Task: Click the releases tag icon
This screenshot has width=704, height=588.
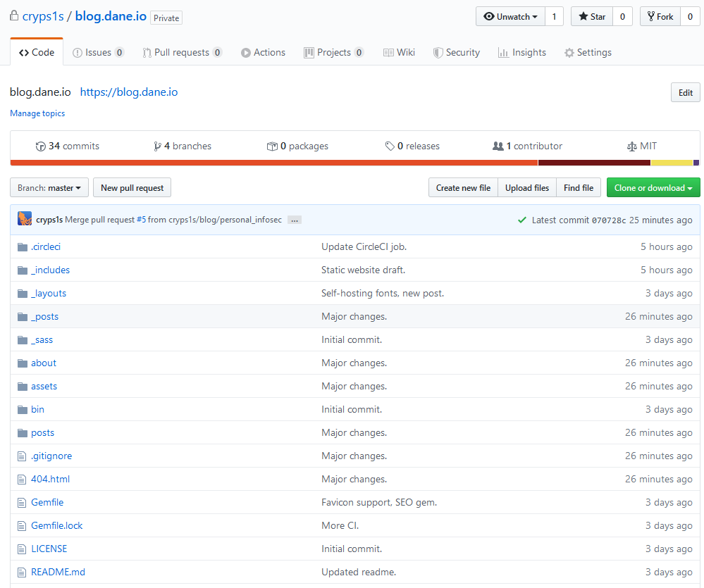Action: (x=390, y=146)
